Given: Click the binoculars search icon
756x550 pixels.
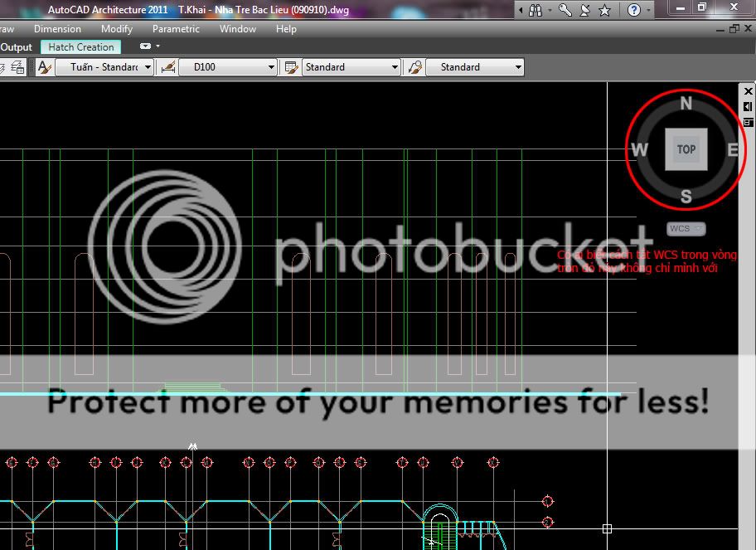Looking at the screenshot, I should click(x=535, y=10).
